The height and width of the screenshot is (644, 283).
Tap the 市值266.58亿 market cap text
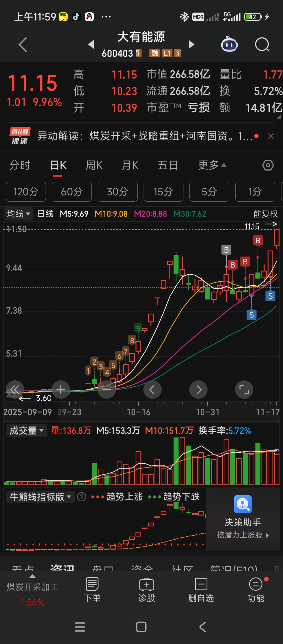pyautogui.click(x=178, y=74)
